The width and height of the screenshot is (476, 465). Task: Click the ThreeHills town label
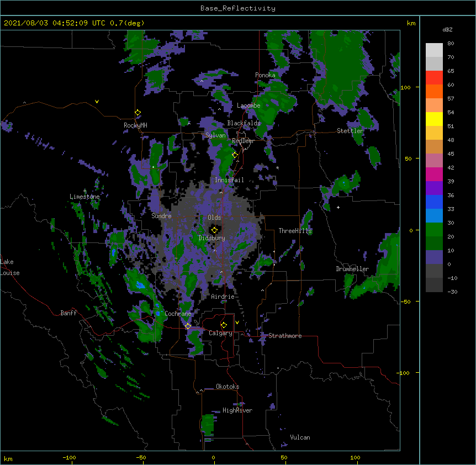click(x=295, y=231)
